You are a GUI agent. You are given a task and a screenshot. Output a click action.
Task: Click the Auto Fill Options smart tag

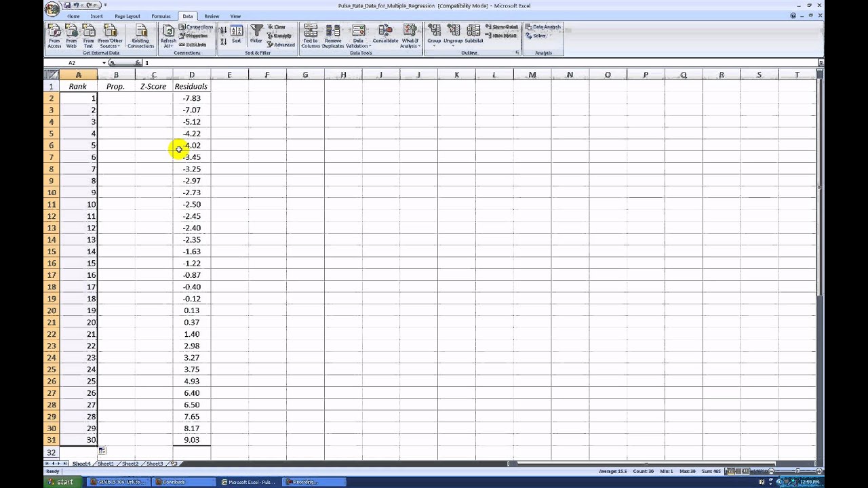[102, 450]
